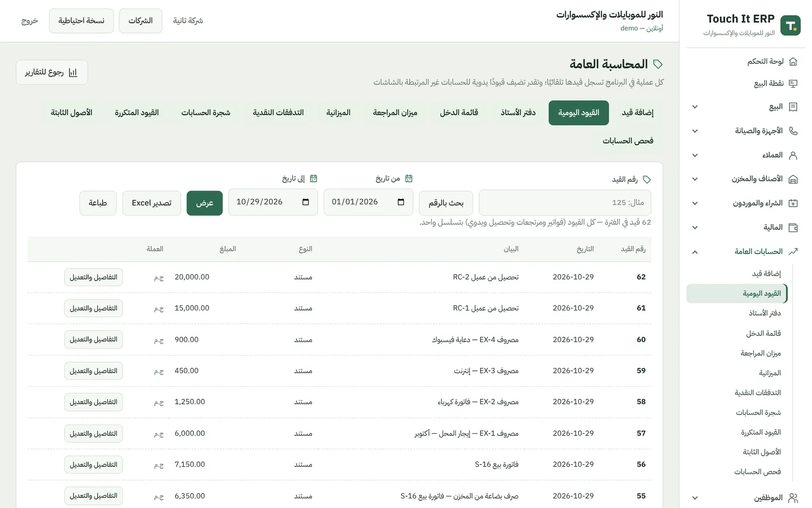This screenshot has width=812, height=508.
Task: Click the Touch It ERP logo icon
Action: tap(790, 25)
